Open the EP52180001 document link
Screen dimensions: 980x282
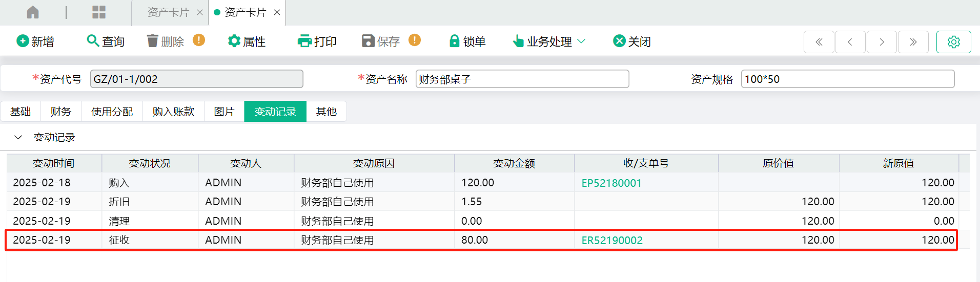[611, 183]
